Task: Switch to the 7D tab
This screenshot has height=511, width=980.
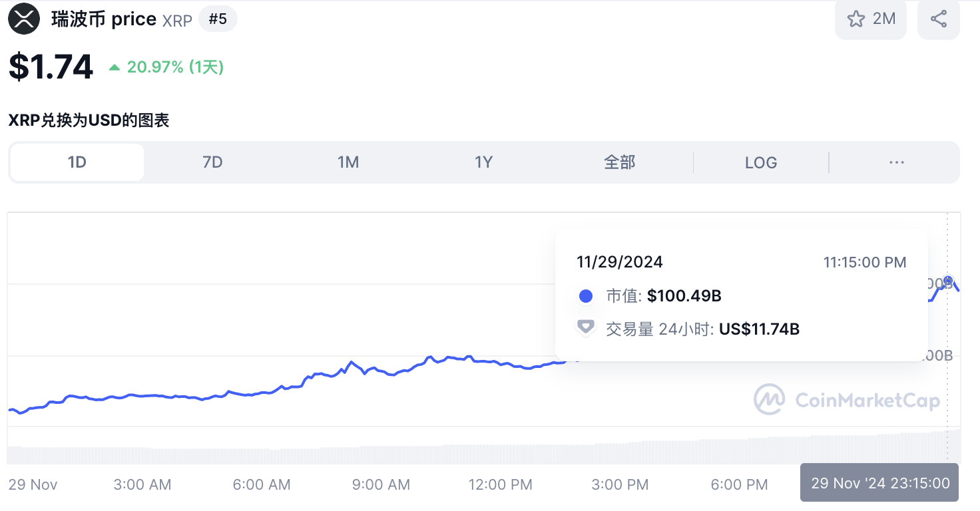Action: pyautogui.click(x=212, y=162)
